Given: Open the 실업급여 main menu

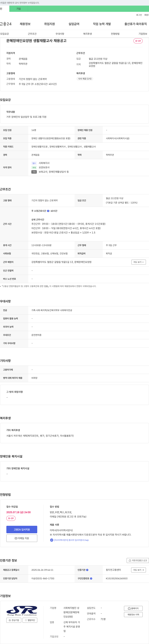Looking at the screenshot, I should [x=74, y=24].
